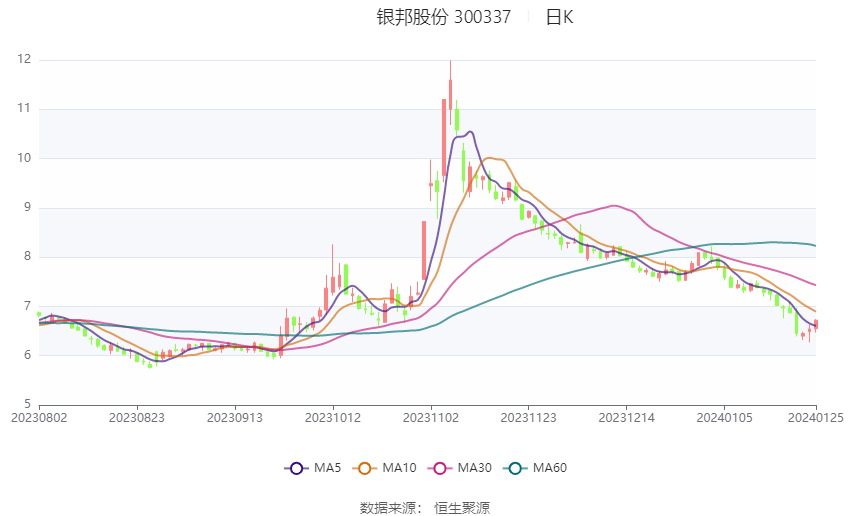Viewport: 850px width, 516px height.
Task: Click the 20240105 x-axis date label
Action: pyautogui.click(x=725, y=418)
